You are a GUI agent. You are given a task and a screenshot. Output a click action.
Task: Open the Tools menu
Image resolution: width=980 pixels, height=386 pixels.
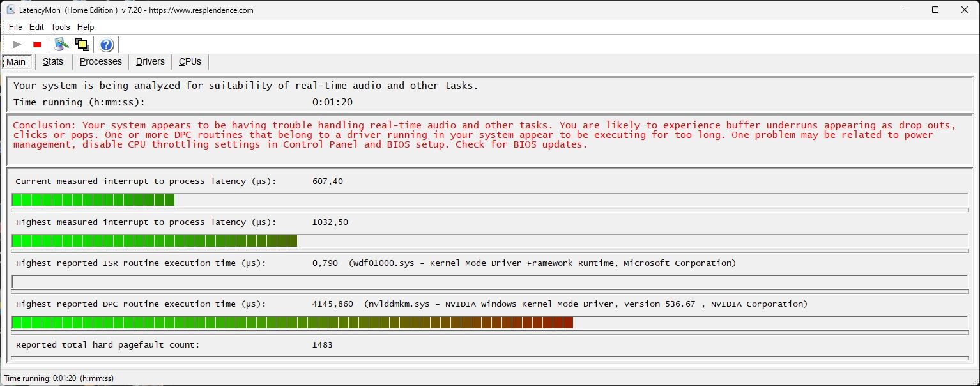[x=60, y=27]
